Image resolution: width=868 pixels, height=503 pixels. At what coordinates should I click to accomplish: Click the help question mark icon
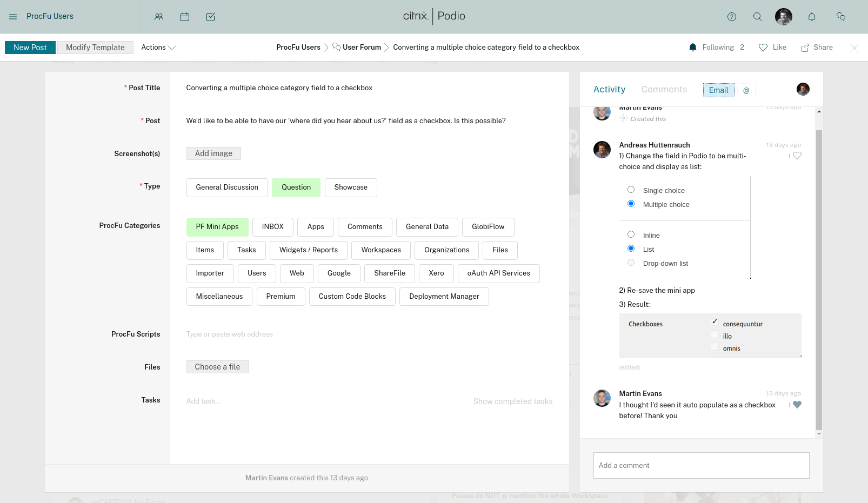point(732,17)
